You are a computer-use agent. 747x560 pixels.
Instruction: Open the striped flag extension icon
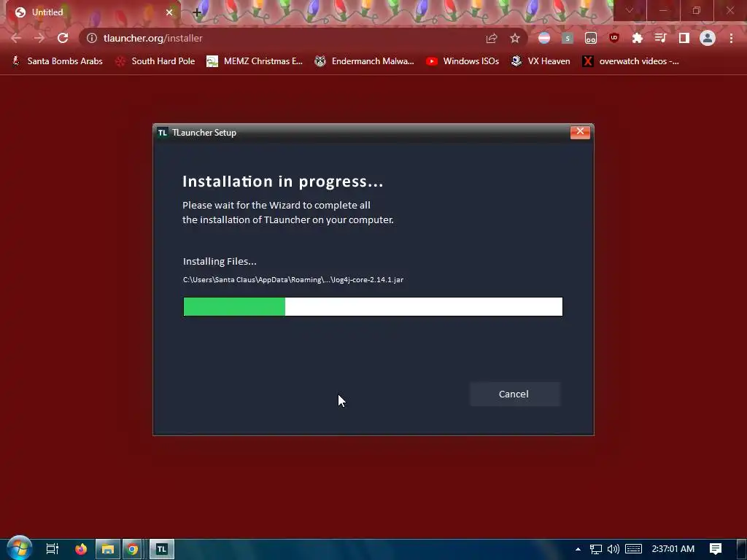coord(544,38)
